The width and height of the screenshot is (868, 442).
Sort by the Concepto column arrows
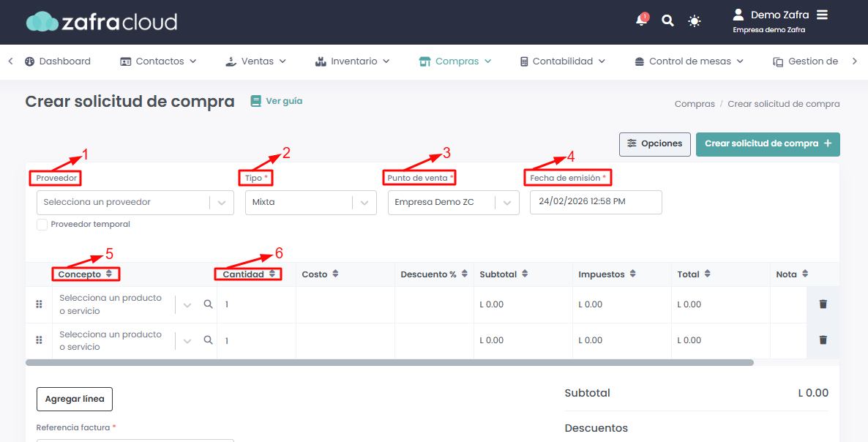click(x=109, y=274)
